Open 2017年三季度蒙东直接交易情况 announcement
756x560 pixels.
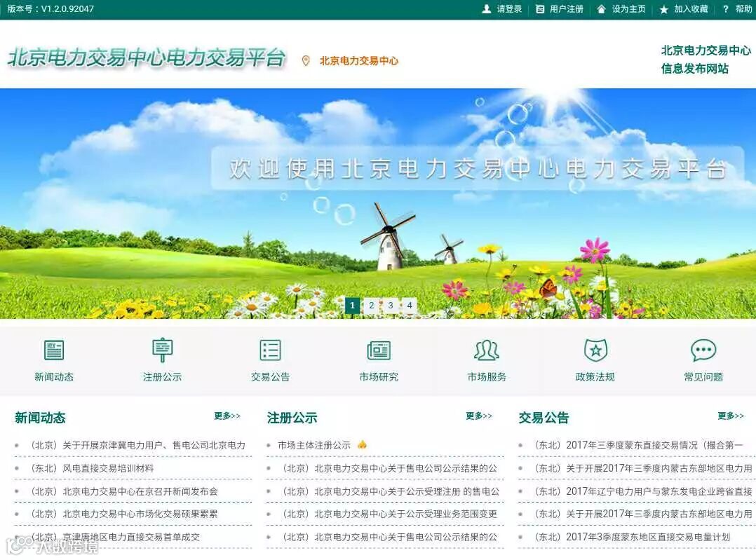pos(638,445)
